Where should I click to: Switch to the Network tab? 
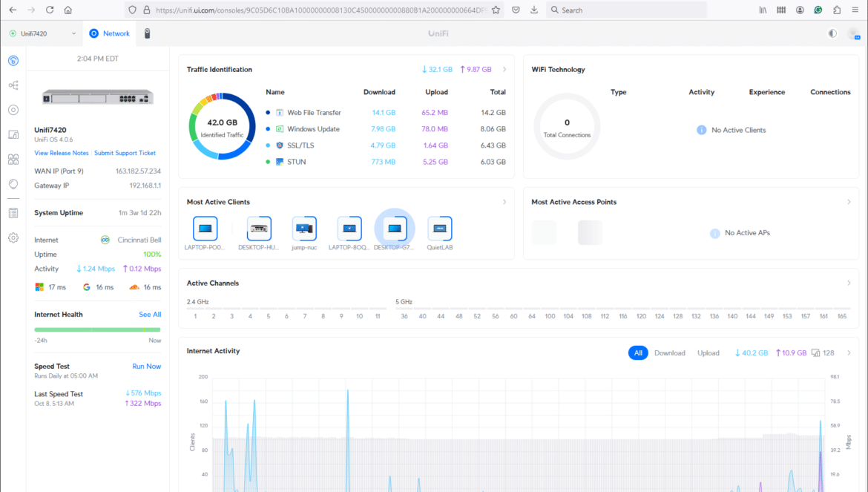(x=110, y=33)
